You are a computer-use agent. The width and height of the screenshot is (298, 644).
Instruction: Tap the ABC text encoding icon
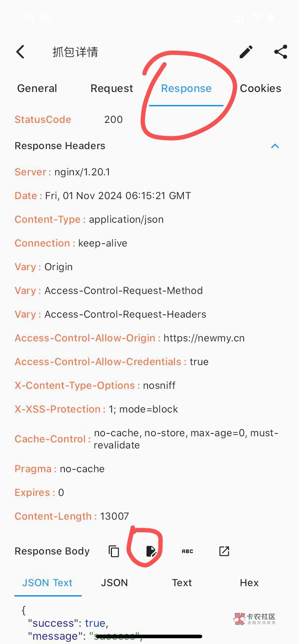[x=187, y=551]
